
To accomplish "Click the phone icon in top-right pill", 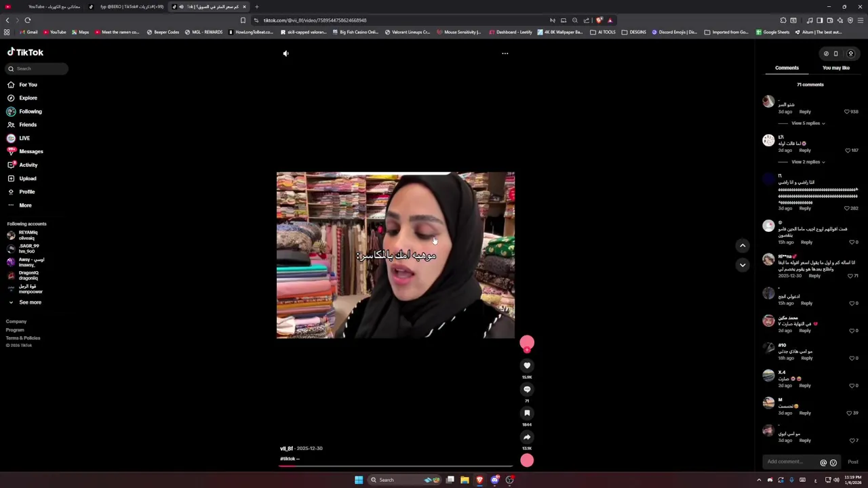I will tap(835, 54).
